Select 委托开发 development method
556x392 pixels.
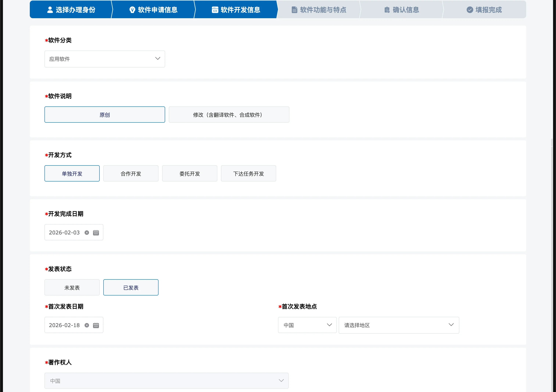click(190, 174)
